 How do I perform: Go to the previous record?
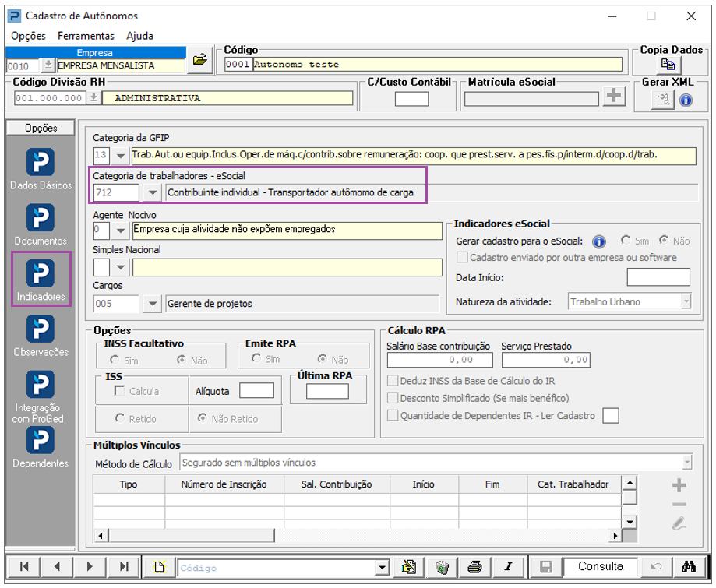coord(57,566)
